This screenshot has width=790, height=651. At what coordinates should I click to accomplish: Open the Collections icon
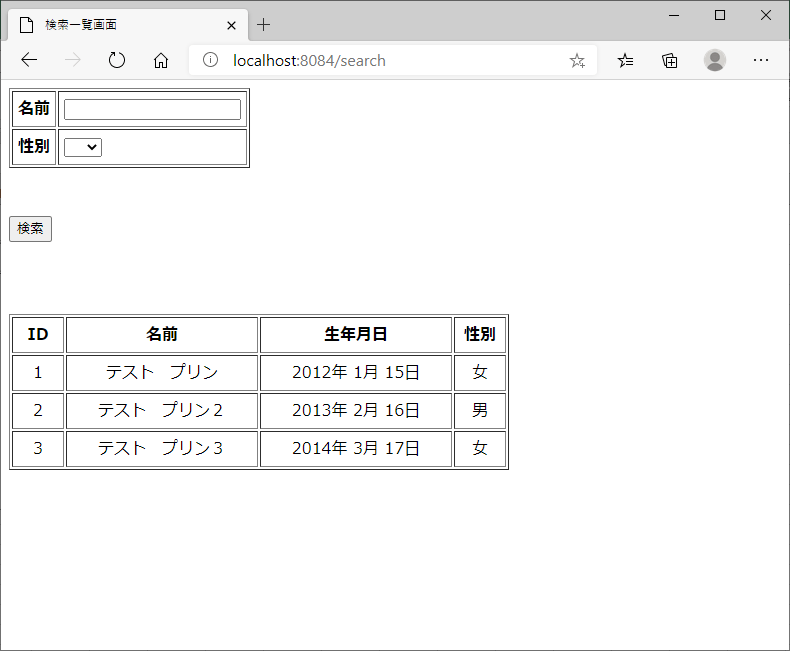[670, 60]
